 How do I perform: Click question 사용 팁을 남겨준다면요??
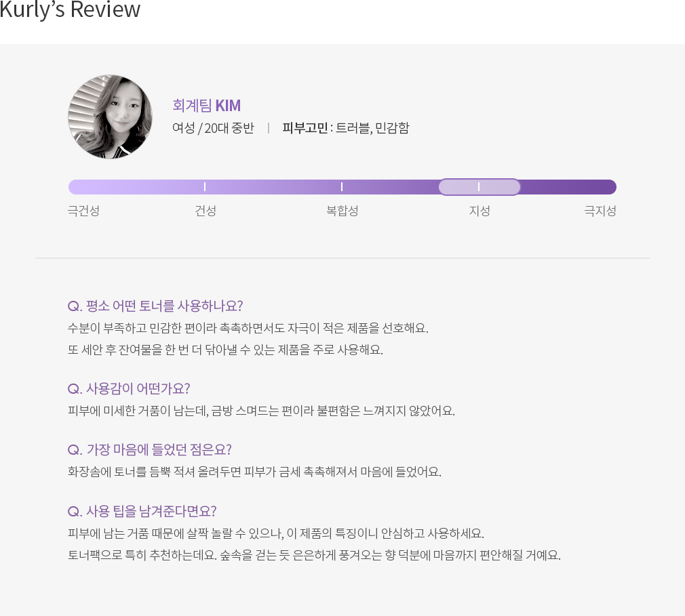(x=142, y=511)
